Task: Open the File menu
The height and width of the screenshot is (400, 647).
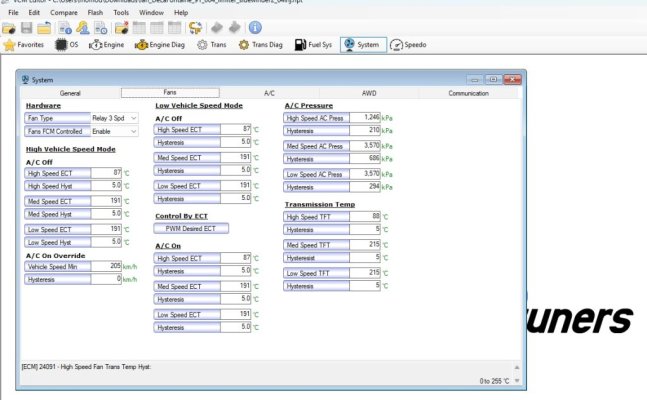Action: coord(13,13)
